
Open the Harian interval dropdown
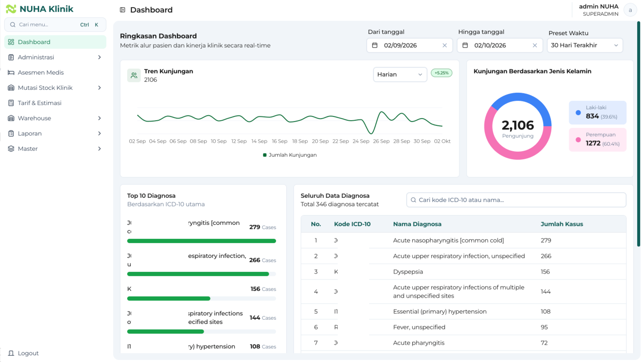(x=400, y=74)
